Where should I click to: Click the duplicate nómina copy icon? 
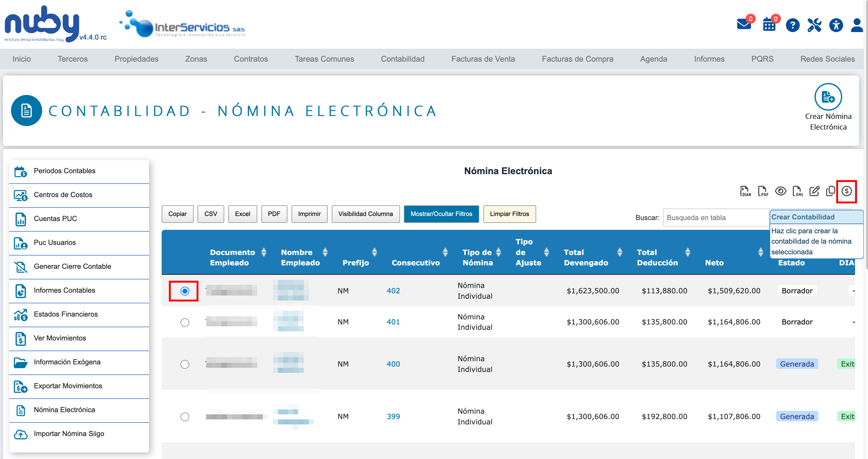click(830, 191)
